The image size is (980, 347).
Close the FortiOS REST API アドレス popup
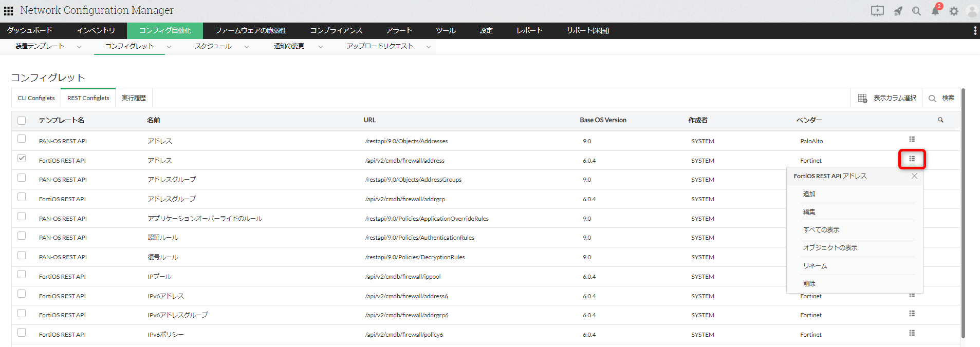914,176
